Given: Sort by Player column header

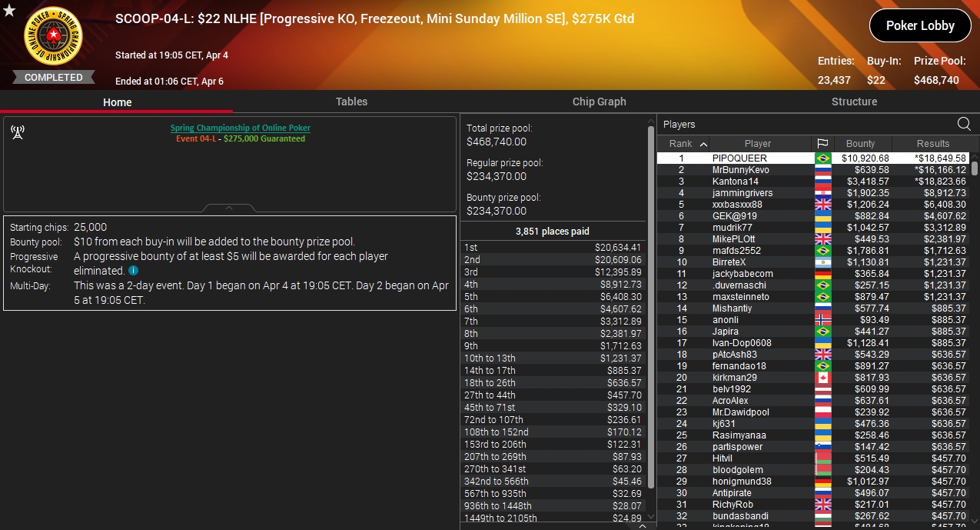Looking at the screenshot, I should [758, 143].
